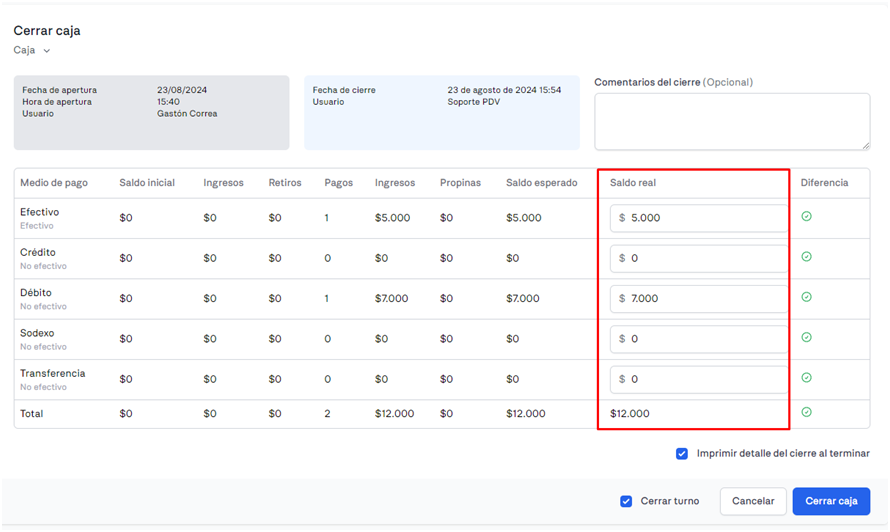The image size is (890, 532).
Task: Click the Saldo real column header
Action: 633,183
